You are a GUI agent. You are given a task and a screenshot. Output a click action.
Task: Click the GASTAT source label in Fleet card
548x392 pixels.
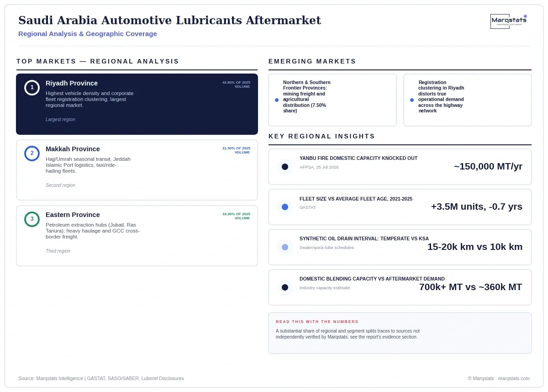[308, 207]
